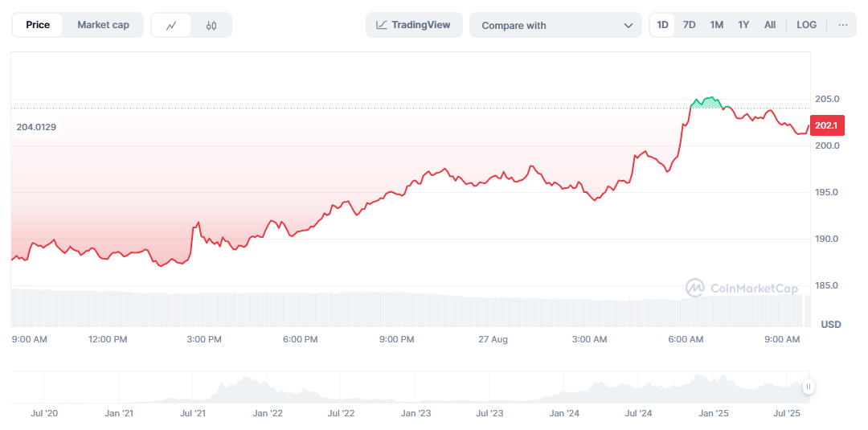Click Jan '22 on the overview timeline
868x430 pixels.
click(x=268, y=413)
